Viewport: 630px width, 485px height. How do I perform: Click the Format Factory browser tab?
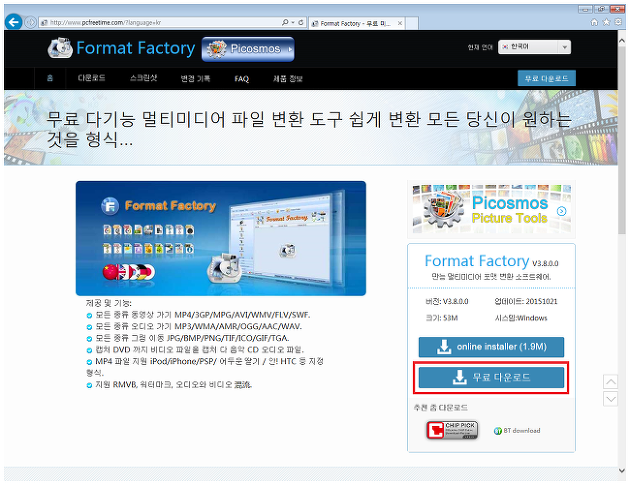pyautogui.click(x=357, y=23)
